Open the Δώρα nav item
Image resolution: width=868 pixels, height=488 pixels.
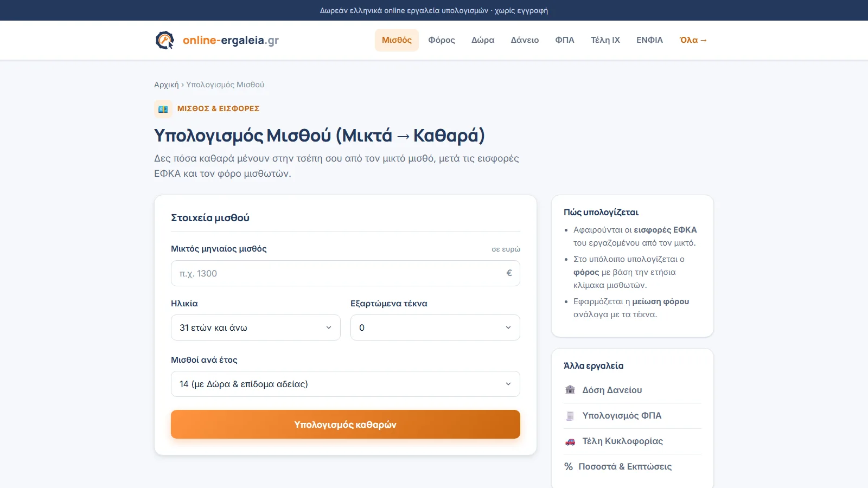point(483,40)
